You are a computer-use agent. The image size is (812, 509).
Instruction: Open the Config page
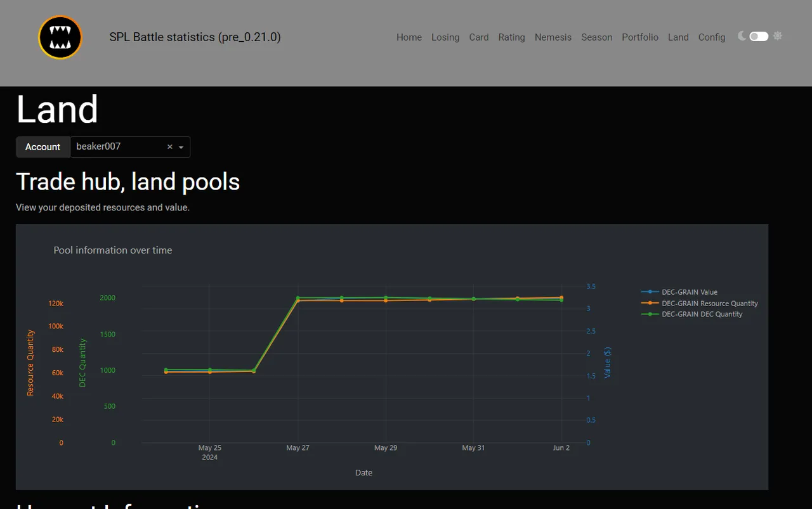tap(712, 37)
